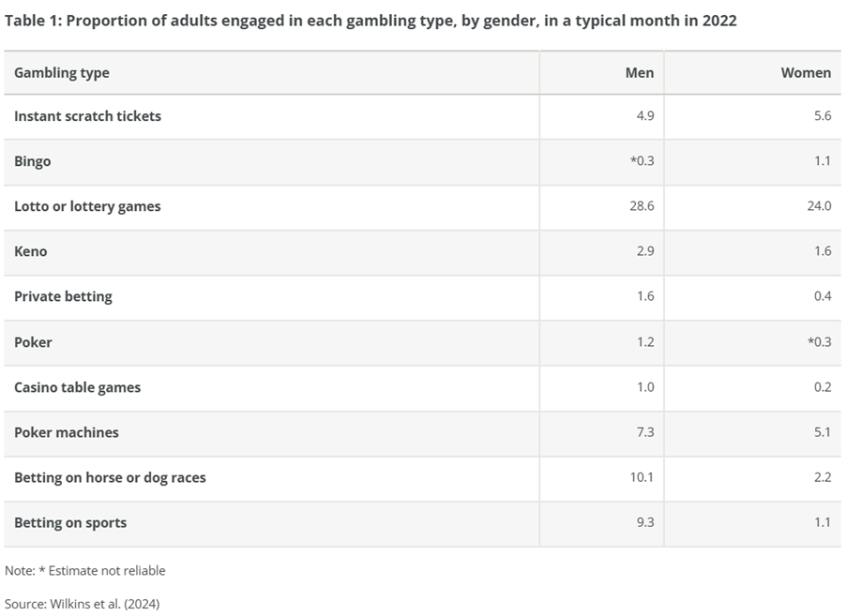Select the Bingo row label
Screen dimensions: 847x616
(x=33, y=161)
